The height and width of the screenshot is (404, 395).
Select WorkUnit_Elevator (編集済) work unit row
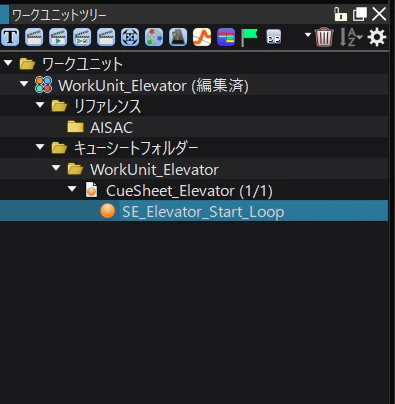click(x=194, y=85)
